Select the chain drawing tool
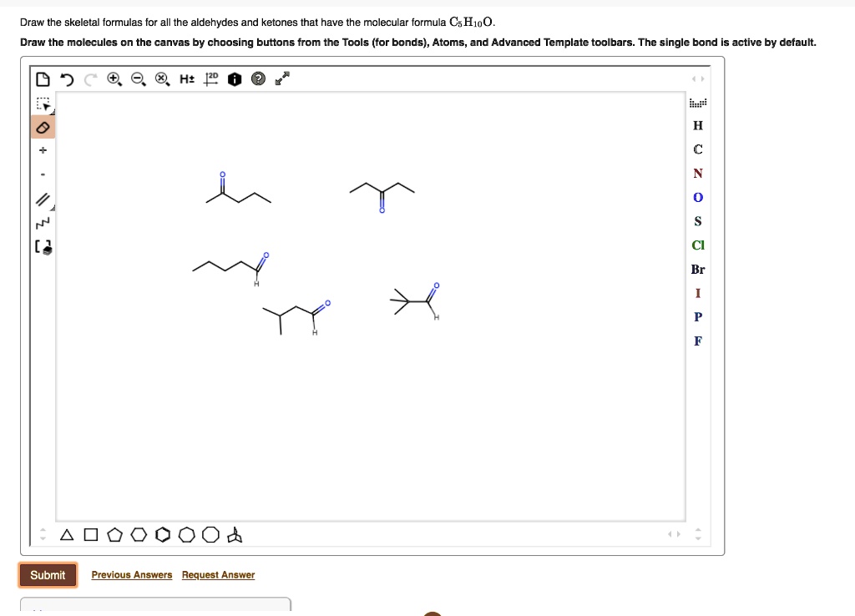Image resolution: width=855 pixels, height=616 pixels. [x=43, y=220]
